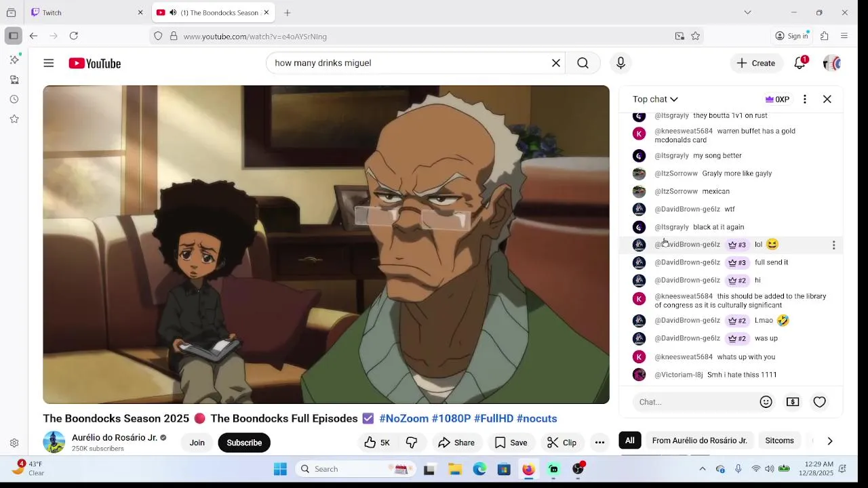Open Firefox application menu
Image resolution: width=868 pixels, height=488 pixels.
pyautogui.click(x=844, y=36)
